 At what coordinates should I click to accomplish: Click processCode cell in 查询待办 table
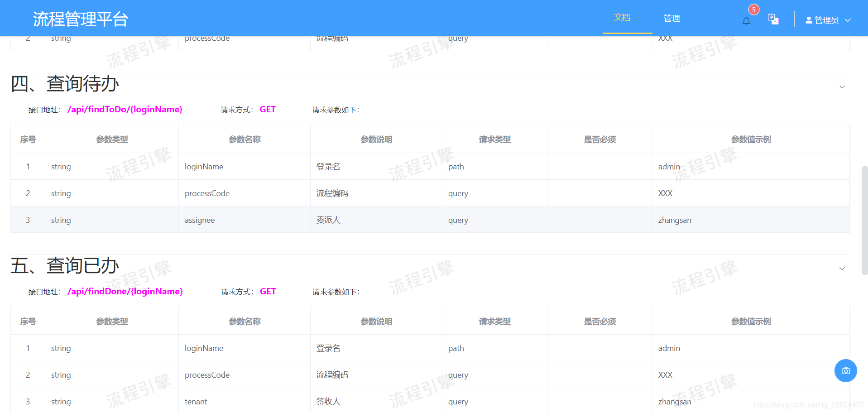245,193
